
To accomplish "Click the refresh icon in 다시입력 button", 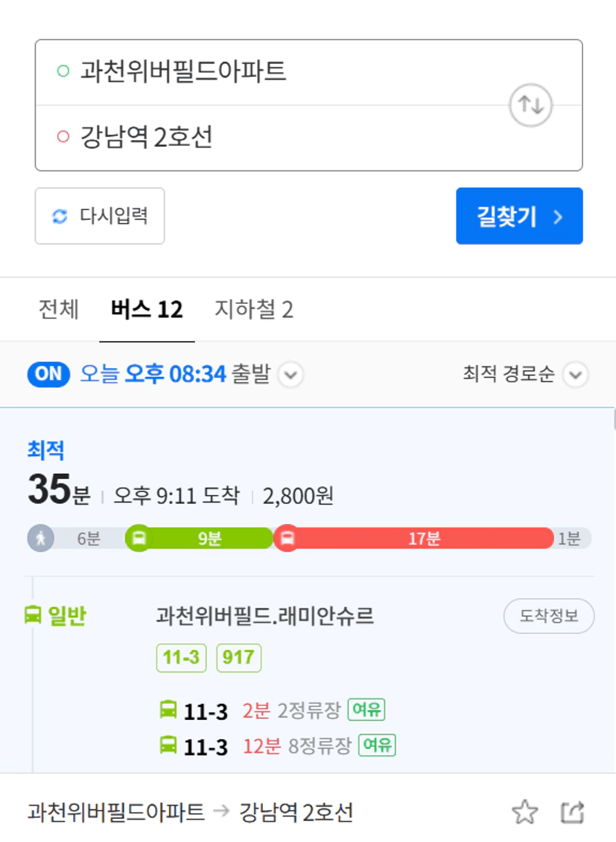I will pos(60,216).
